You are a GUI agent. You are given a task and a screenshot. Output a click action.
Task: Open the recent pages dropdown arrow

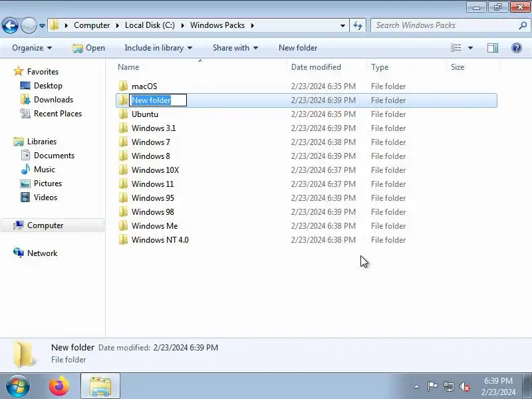42,26
